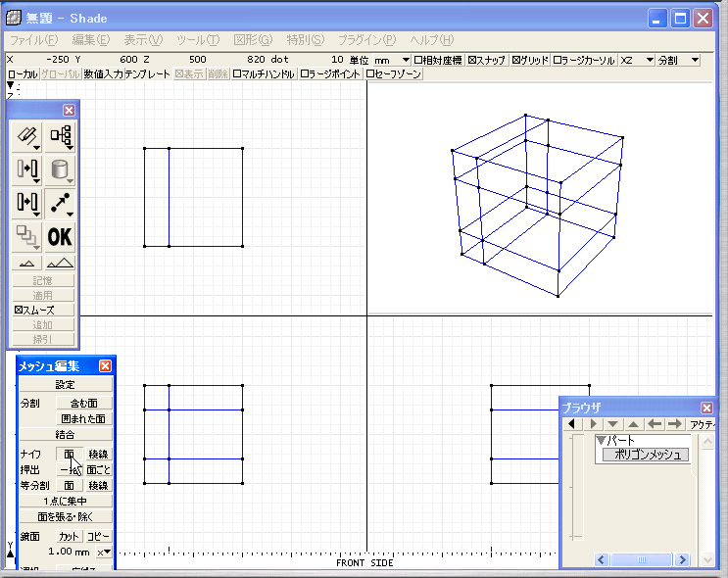Click the Browser scroll-up arrow
728x578 pixels.
707,441
